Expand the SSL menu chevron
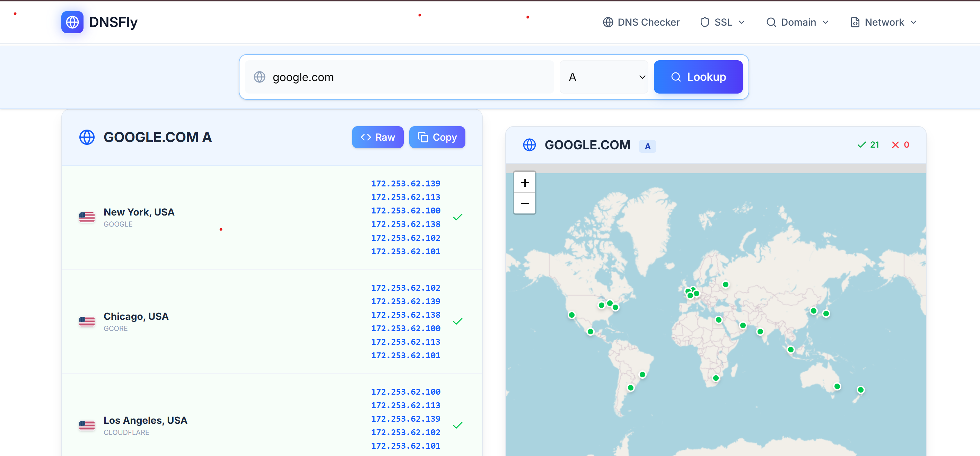 point(742,22)
